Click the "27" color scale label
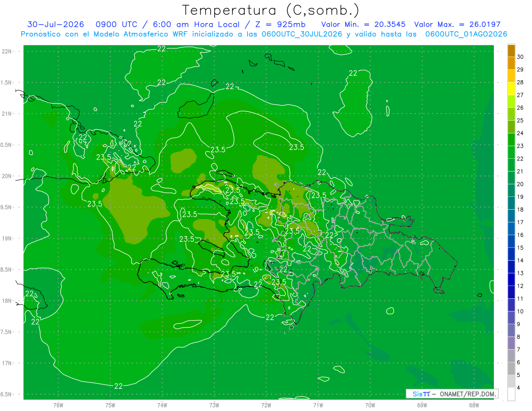 (521, 95)
